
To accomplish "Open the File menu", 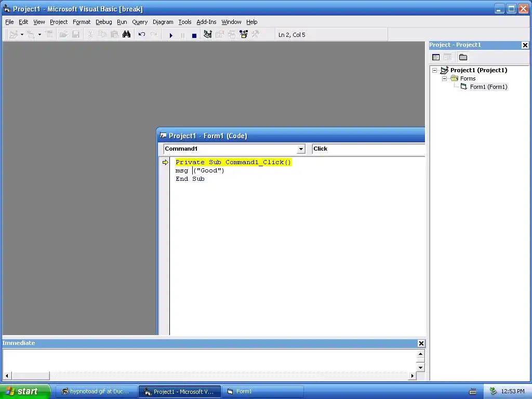I will (9, 22).
